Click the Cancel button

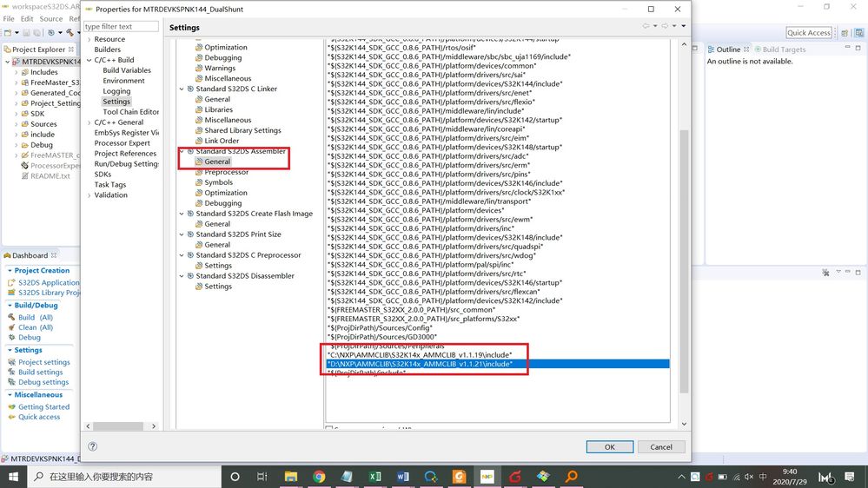pos(661,446)
